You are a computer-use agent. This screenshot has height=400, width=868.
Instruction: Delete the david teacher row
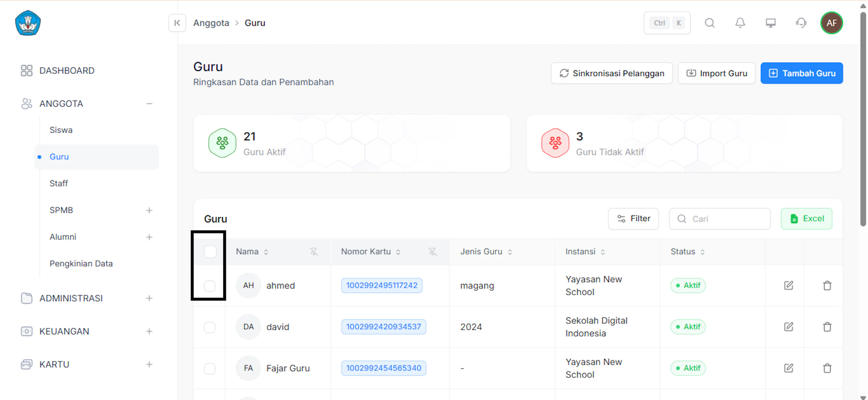827,326
